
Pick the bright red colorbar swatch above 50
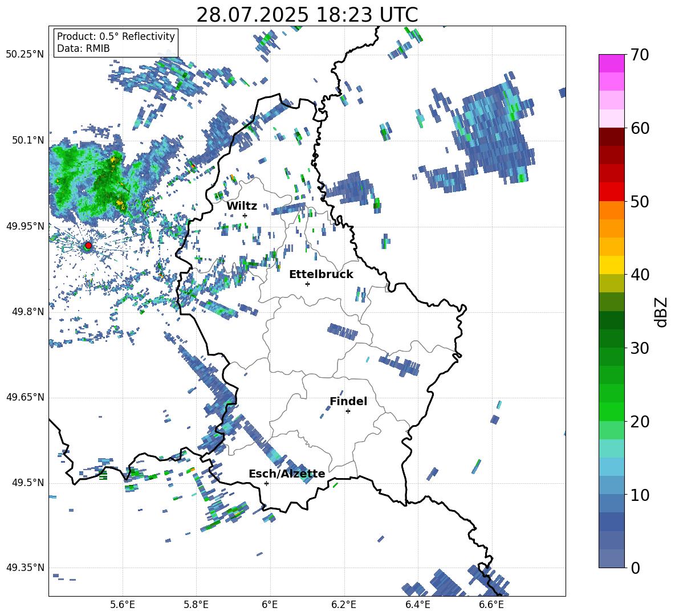[611, 192]
